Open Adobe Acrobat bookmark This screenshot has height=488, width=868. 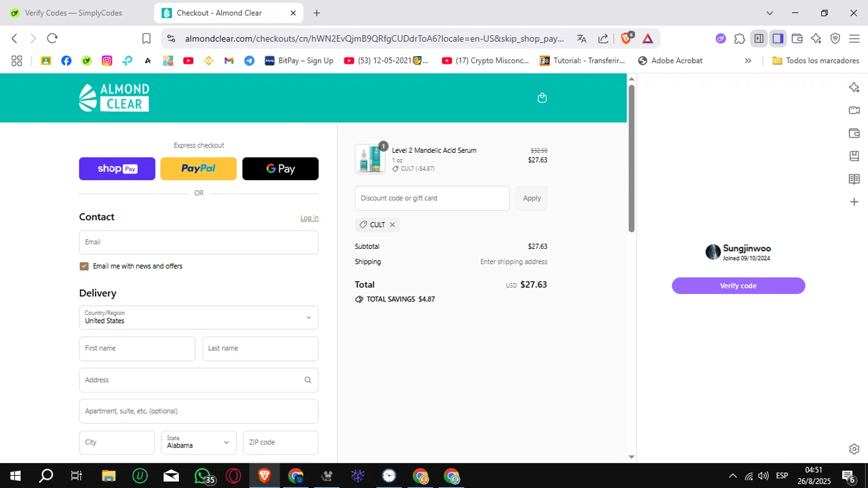(x=670, y=61)
